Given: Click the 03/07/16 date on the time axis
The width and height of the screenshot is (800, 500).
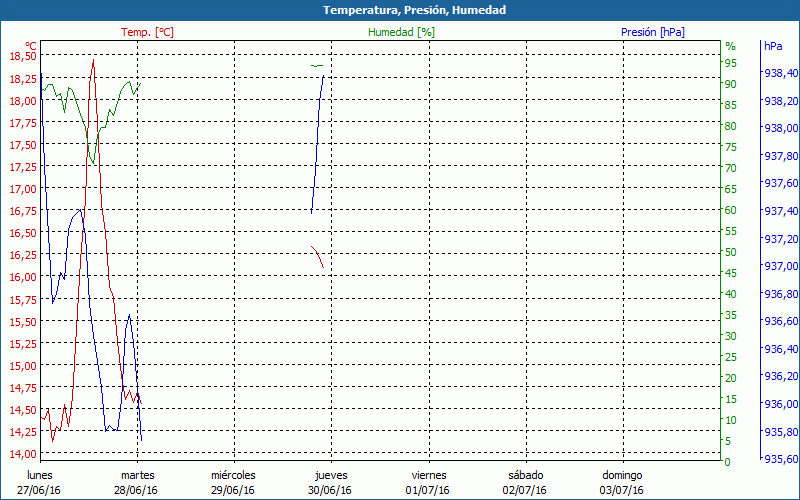Looking at the screenshot, I should (622, 490).
